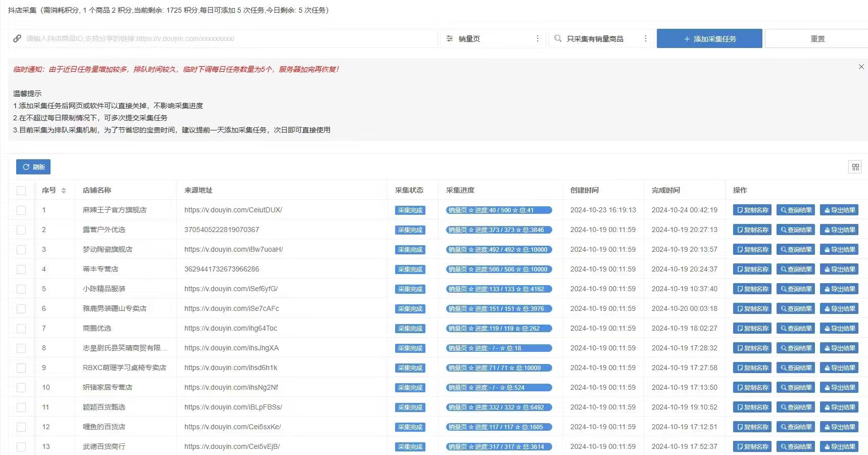
Task: Click the 完成时间 column header
Action: pyautogui.click(x=666, y=190)
